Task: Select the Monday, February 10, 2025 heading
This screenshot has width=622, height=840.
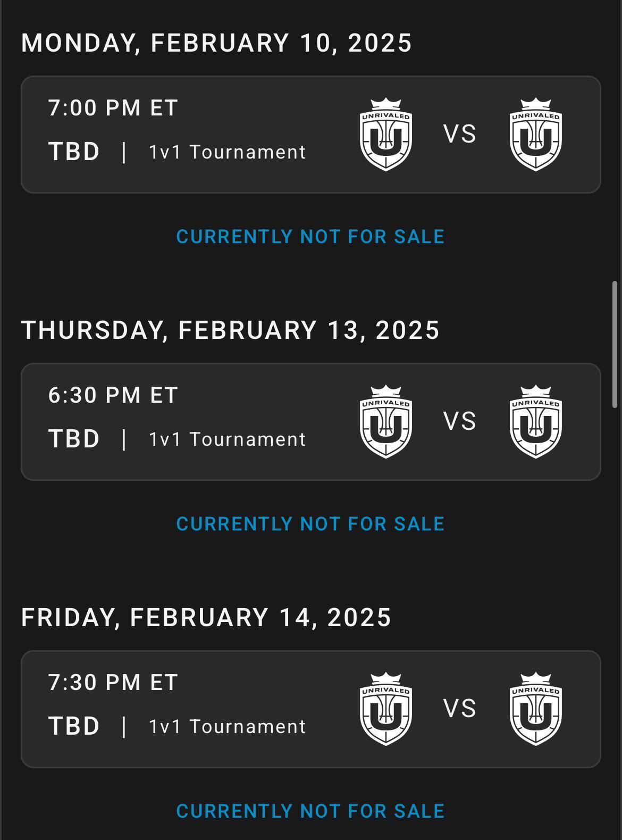Action: 216,43
